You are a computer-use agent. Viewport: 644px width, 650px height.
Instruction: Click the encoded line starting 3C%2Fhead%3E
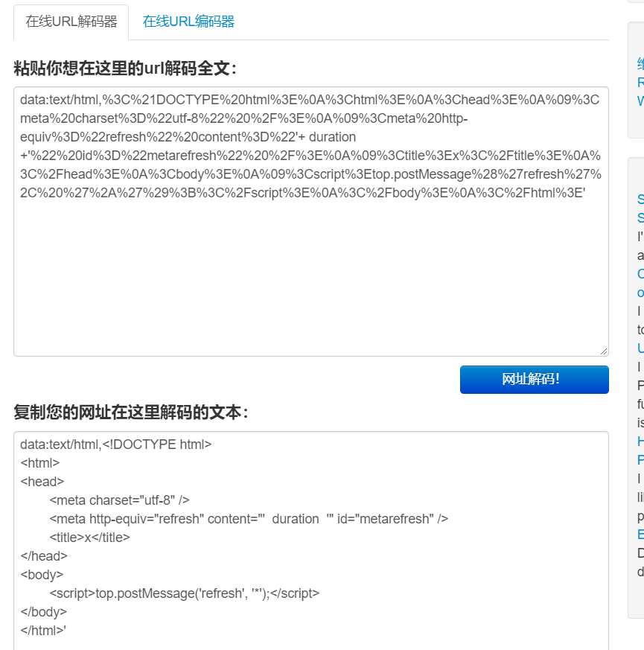coord(310,174)
